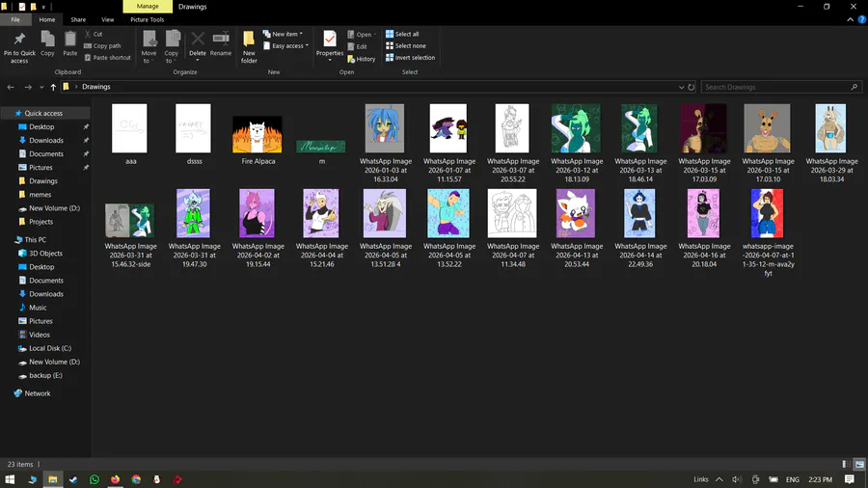
Task: Go forward with the Forward arrow
Action: point(28,87)
